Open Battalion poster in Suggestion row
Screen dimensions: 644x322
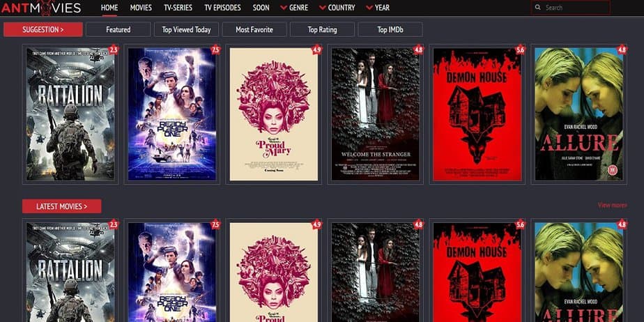(70, 114)
